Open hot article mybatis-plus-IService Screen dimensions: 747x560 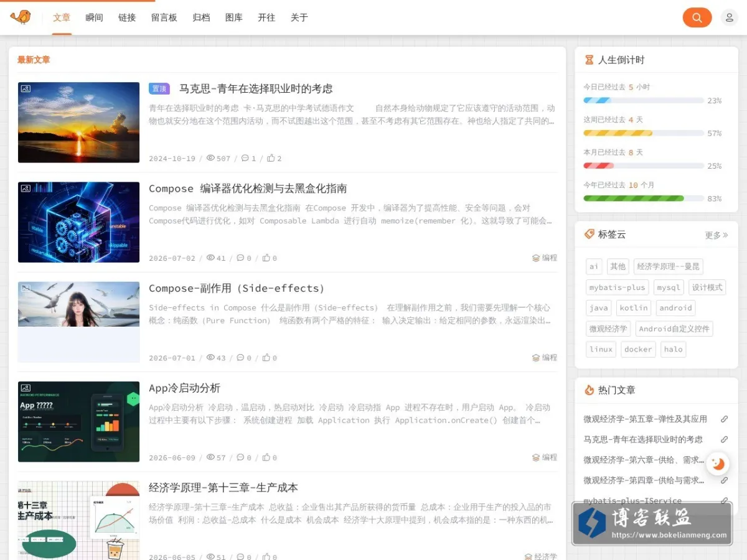632,501
